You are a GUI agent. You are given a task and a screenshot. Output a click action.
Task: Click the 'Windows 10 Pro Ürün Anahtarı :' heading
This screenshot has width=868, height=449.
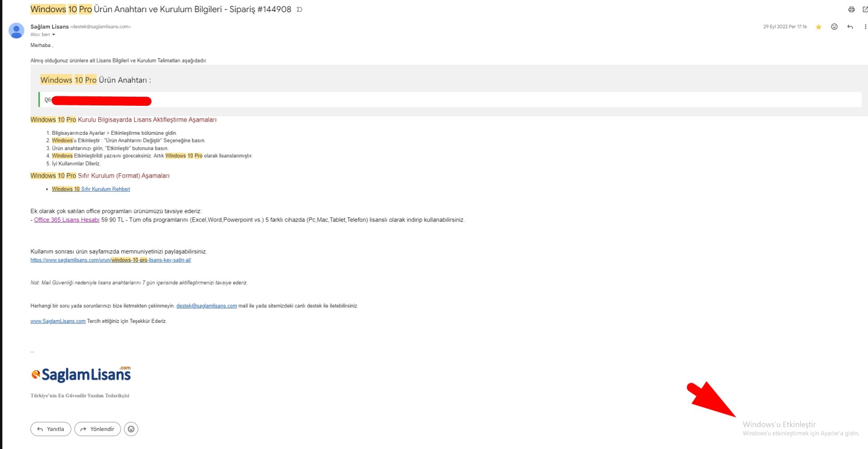(96, 80)
